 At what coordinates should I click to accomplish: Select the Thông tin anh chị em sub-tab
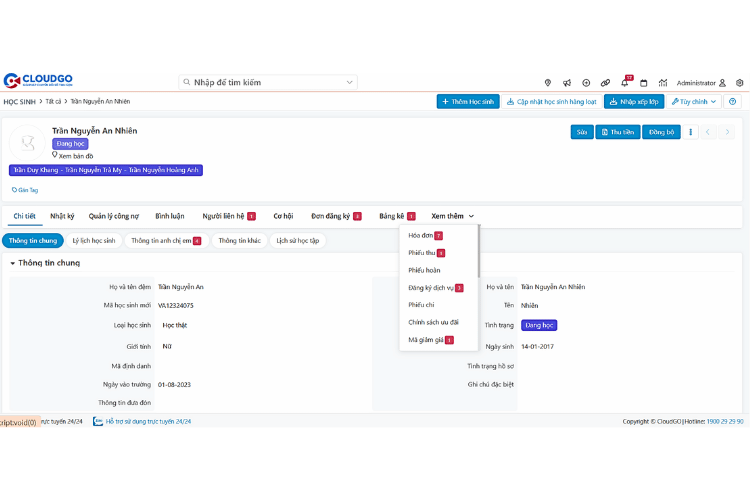pos(165,241)
